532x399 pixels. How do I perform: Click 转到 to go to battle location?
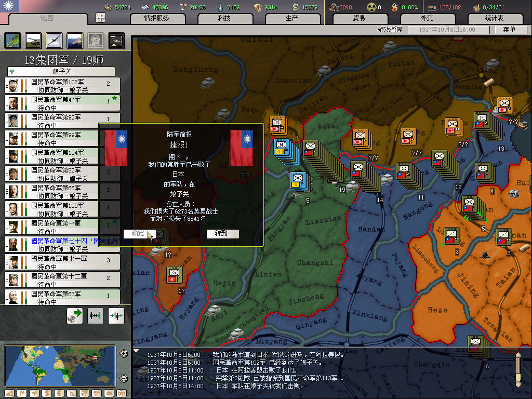[x=221, y=234]
